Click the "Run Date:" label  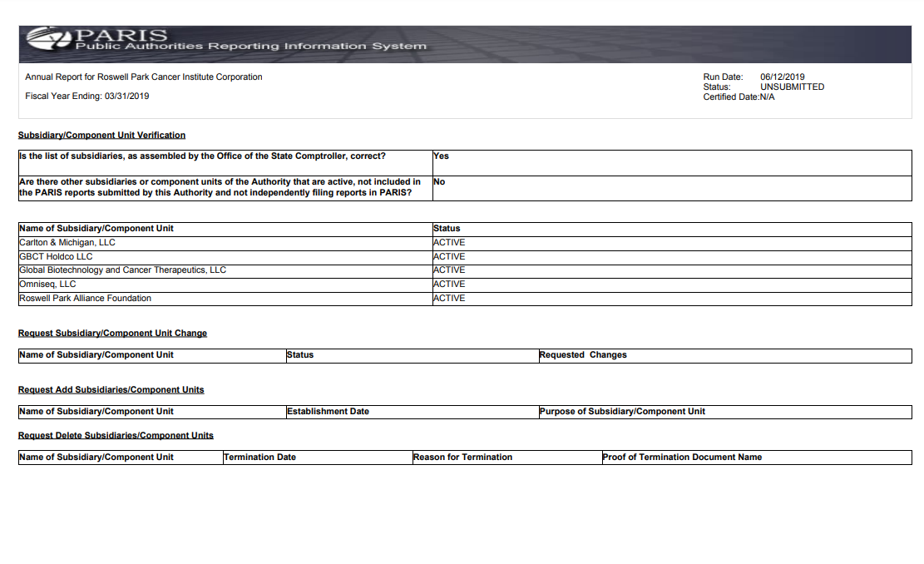point(723,77)
